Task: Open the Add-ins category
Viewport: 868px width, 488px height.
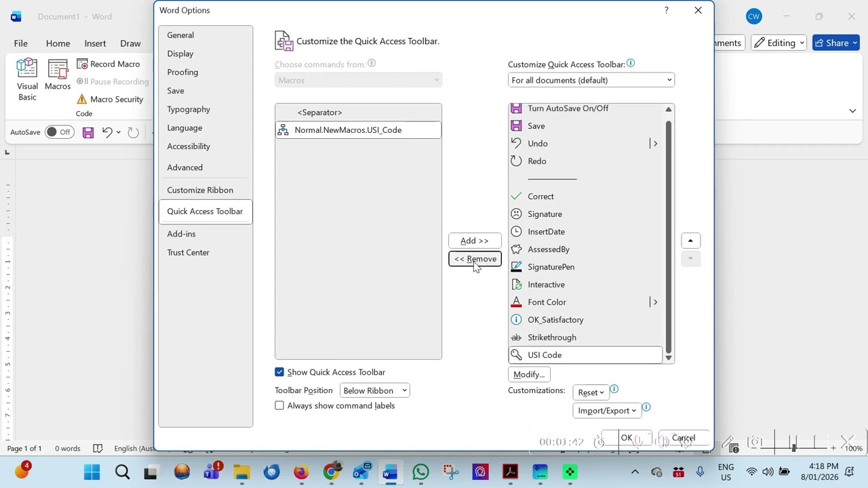Action: tap(205, 234)
